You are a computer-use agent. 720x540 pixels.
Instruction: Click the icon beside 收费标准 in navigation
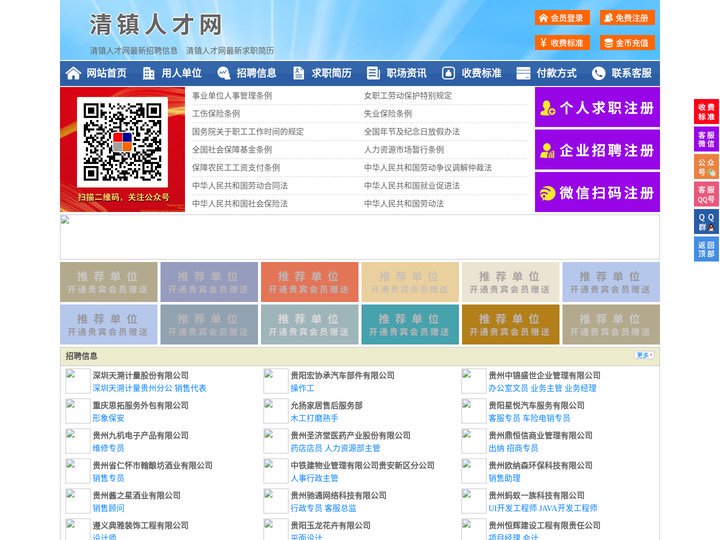click(x=448, y=73)
